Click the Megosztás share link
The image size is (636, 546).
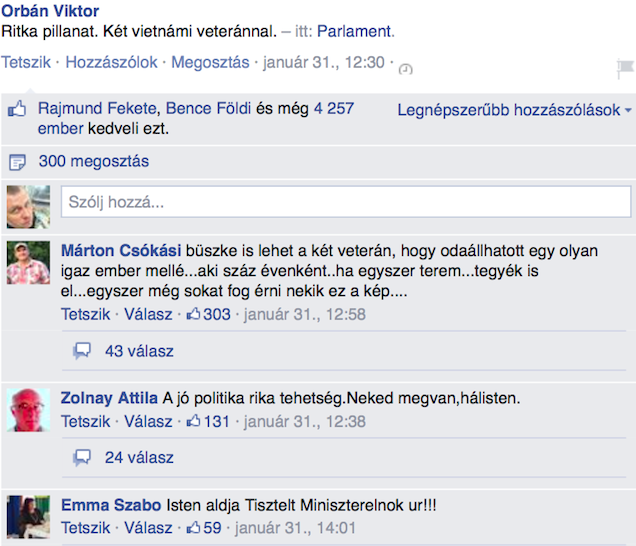click(x=210, y=62)
